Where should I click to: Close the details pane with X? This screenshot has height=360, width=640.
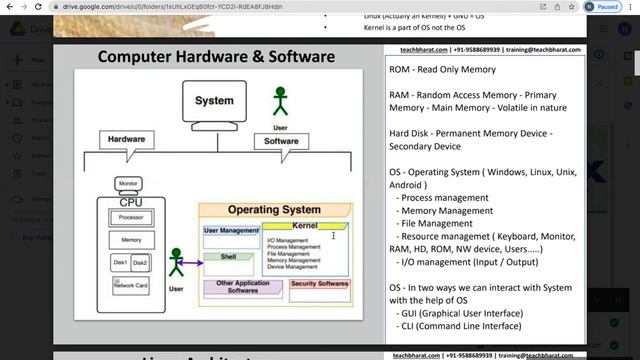599,83
